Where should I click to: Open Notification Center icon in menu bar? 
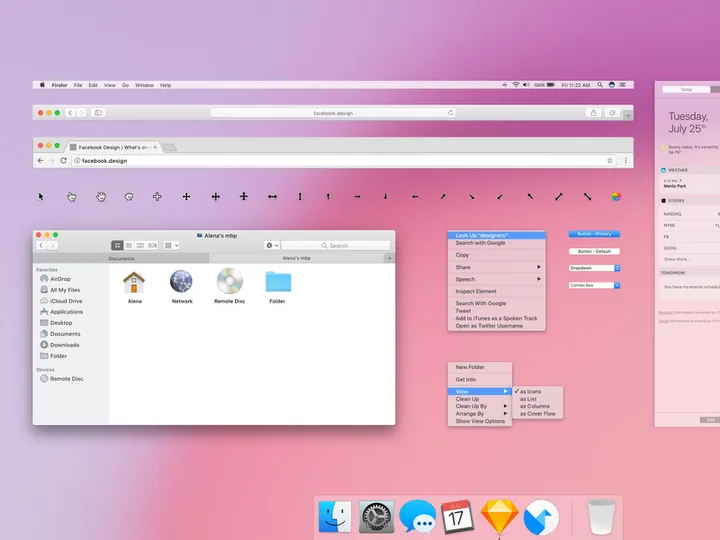coord(623,85)
